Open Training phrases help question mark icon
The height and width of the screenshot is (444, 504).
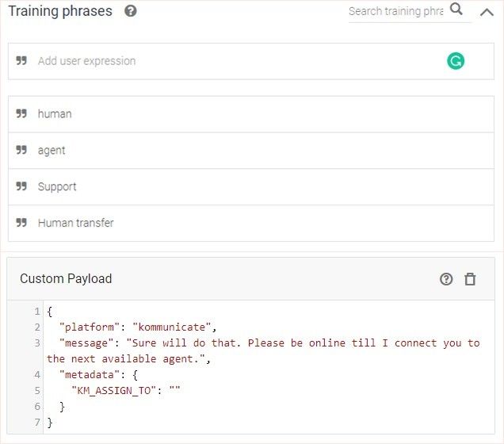[x=131, y=11]
